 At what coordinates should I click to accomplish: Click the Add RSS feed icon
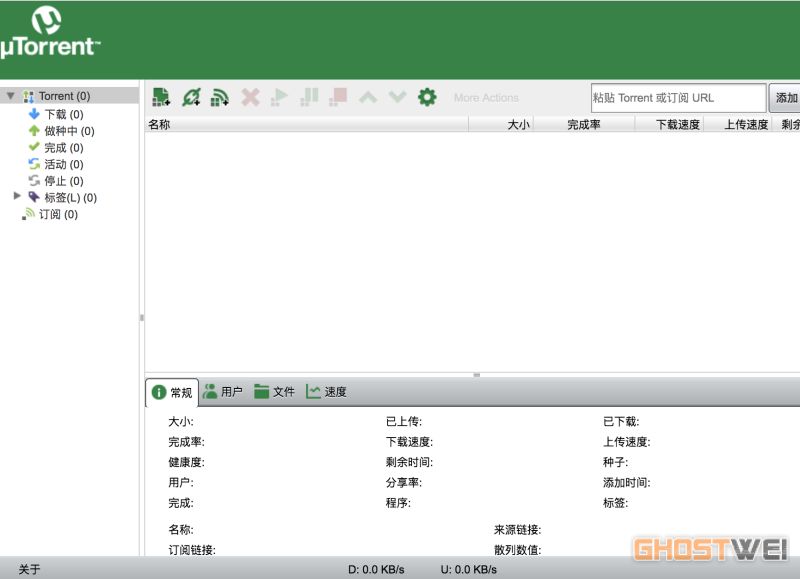click(220, 97)
